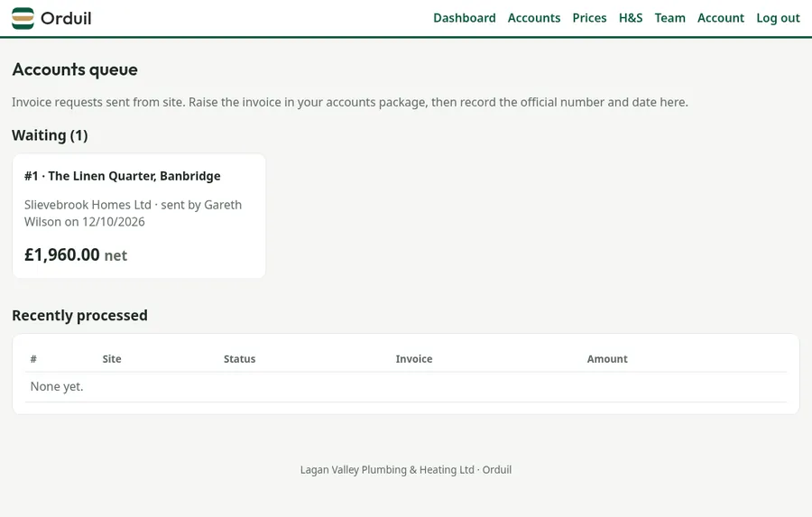Viewport: 812px width, 517px height.
Task: Click the invoice requests description paragraph
Action: tap(350, 102)
